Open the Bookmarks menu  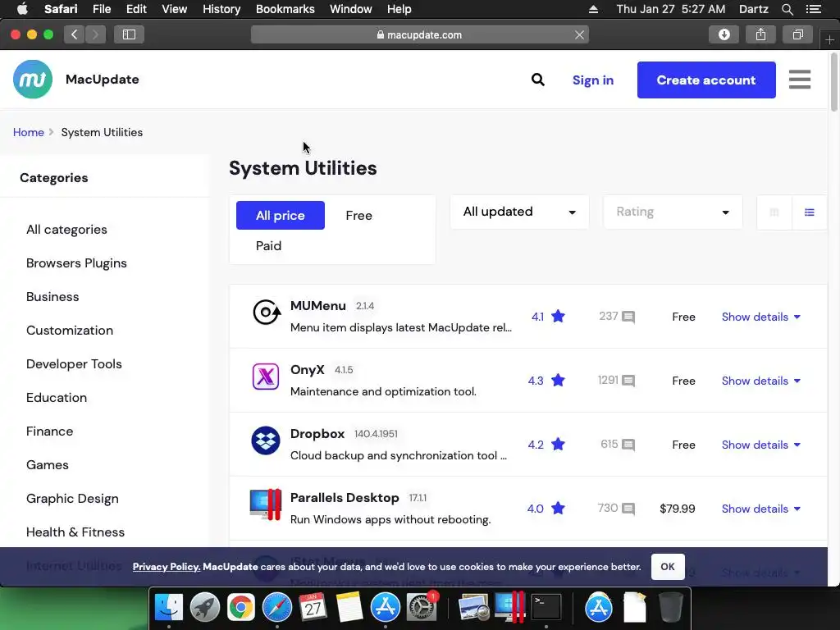pos(285,9)
